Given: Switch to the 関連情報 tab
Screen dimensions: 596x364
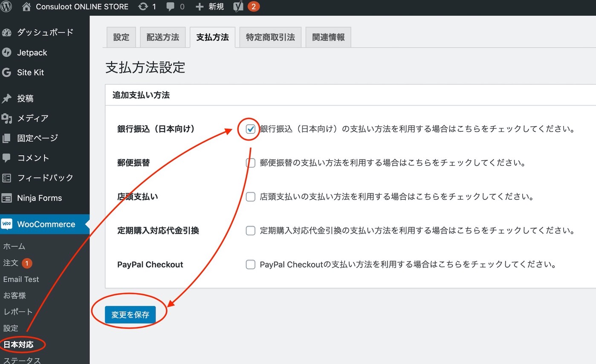Looking at the screenshot, I should (328, 37).
